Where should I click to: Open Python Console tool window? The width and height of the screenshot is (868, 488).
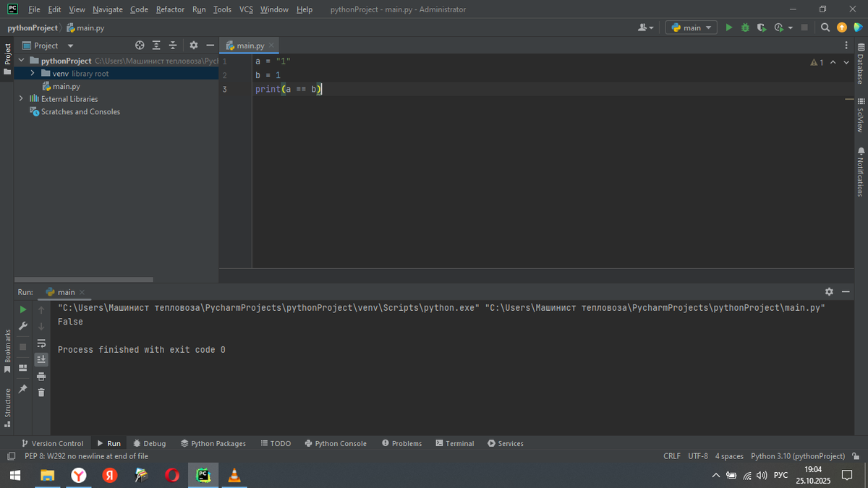336,443
